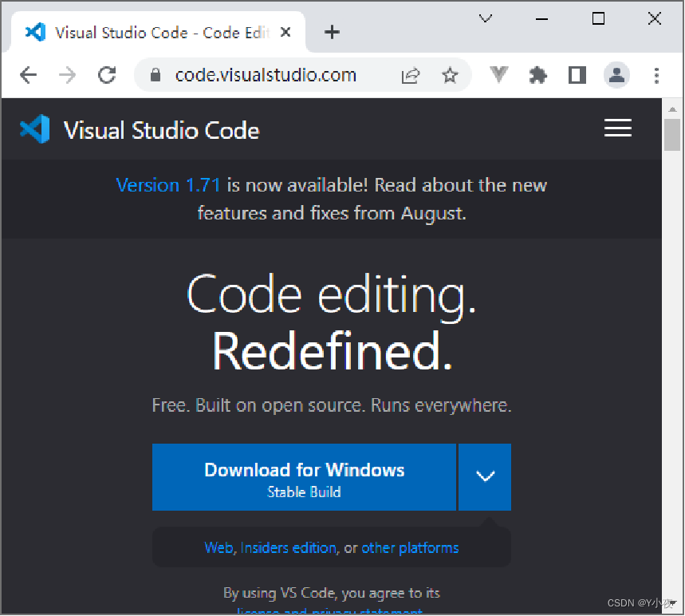Open the profile avatar menu
The width and height of the screenshot is (685, 616).
click(616, 75)
